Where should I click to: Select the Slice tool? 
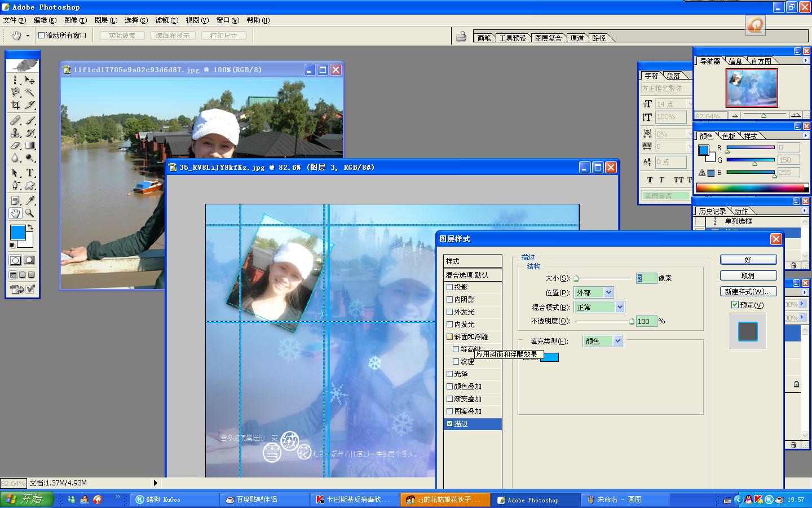(30, 105)
